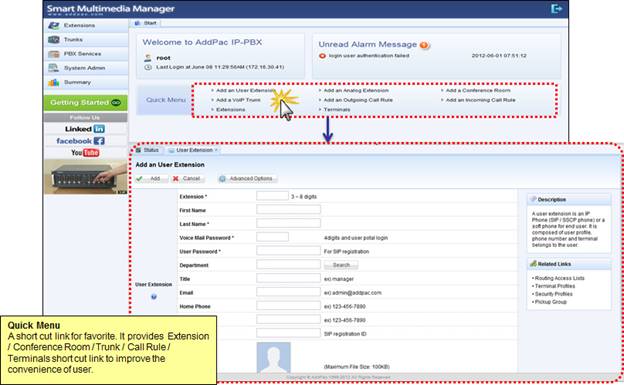Viewport: 624px width, 385px height.
Task: Click the unread alarm count badge
Action: pyautogui.click(x=424, y=45)
